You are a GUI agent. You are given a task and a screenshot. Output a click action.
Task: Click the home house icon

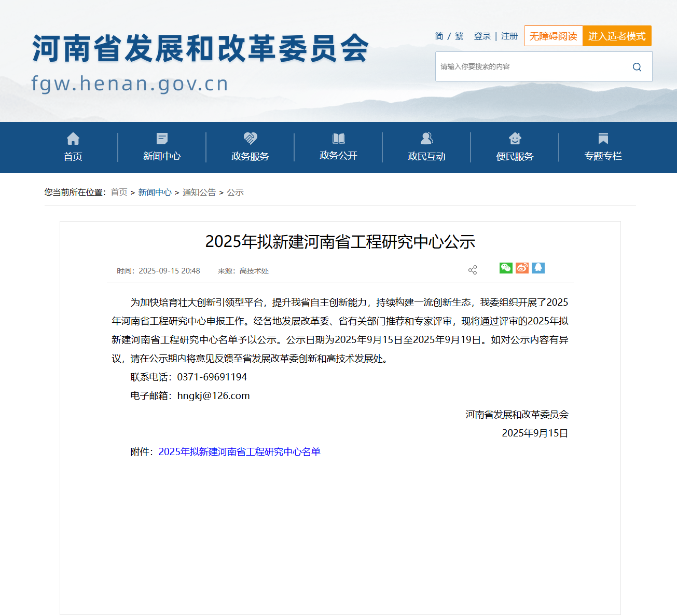click(x=73, y=139)
